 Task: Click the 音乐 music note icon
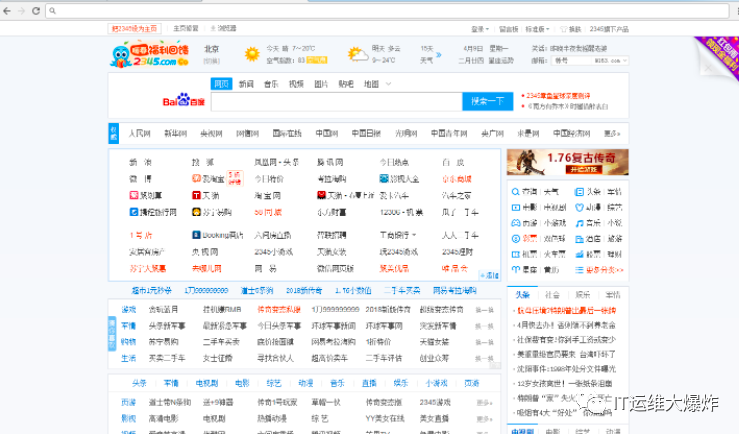(x=579, y=223)
